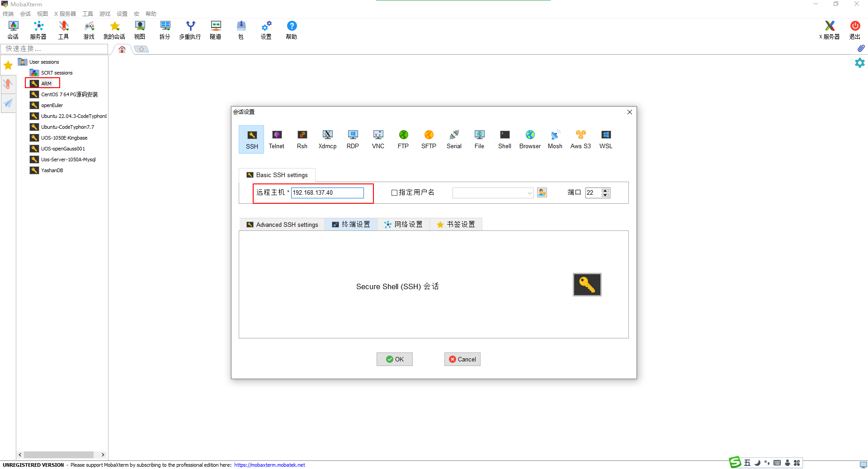Decrease port number with down arrow
868x469 pixels.
(605, 195)
